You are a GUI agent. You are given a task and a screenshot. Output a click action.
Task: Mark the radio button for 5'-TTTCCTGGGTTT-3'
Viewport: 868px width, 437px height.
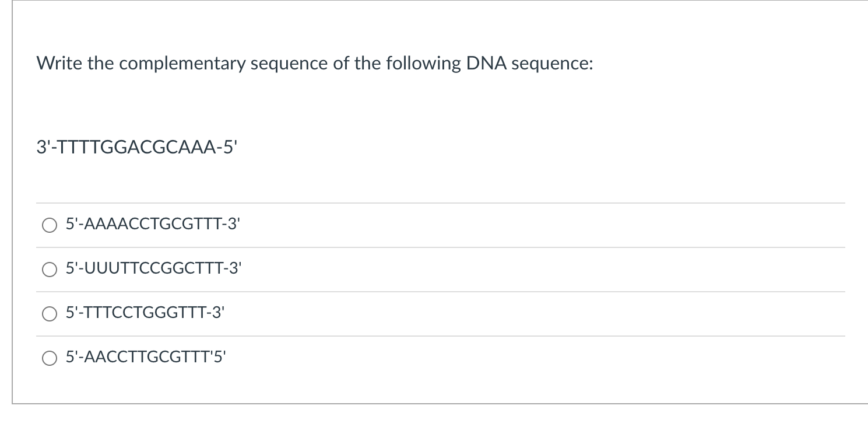[49, 314]
